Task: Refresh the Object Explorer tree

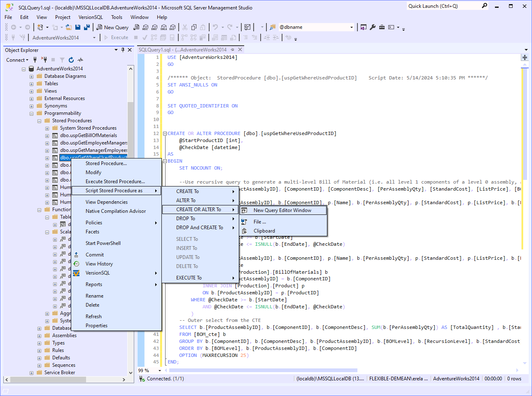Action: (71, 60)
